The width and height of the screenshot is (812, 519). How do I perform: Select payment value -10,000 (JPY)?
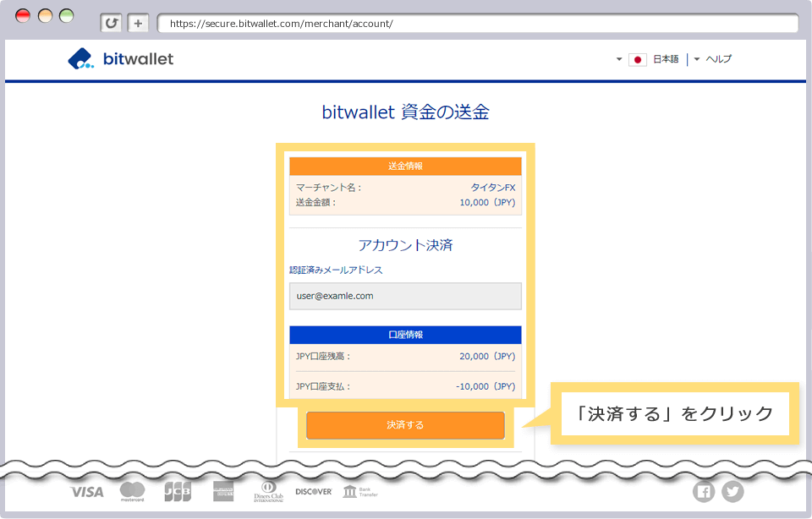coord(486,386)
